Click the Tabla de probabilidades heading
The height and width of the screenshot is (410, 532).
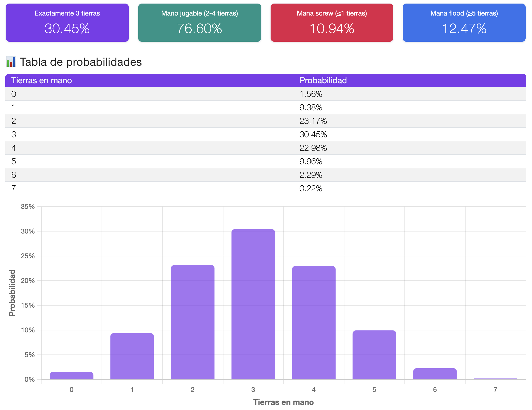(81, 62)
